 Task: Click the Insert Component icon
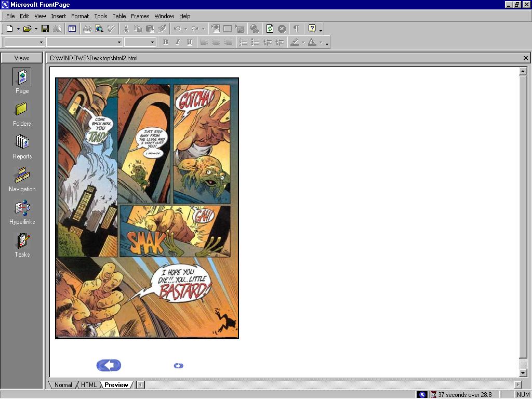coord(216,29)
